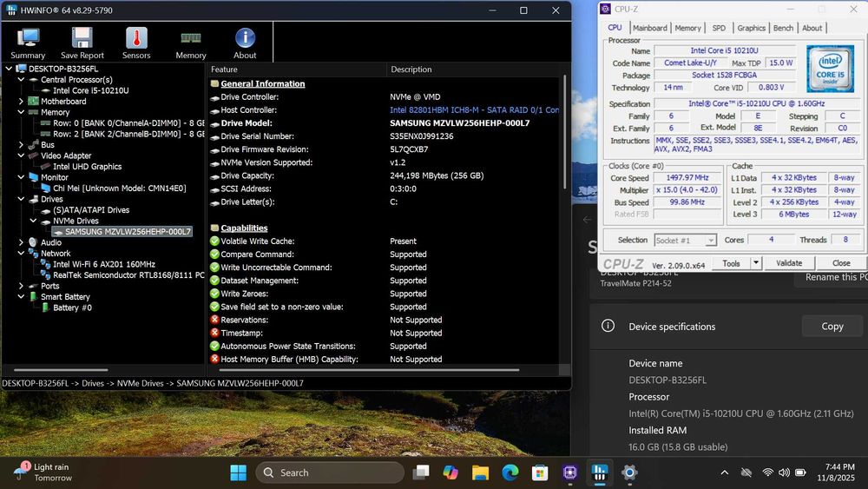Switch to Mainboard tab in CPU-Z
The width and height of the screenshot is (868, 489).
(x=650, y=28)
